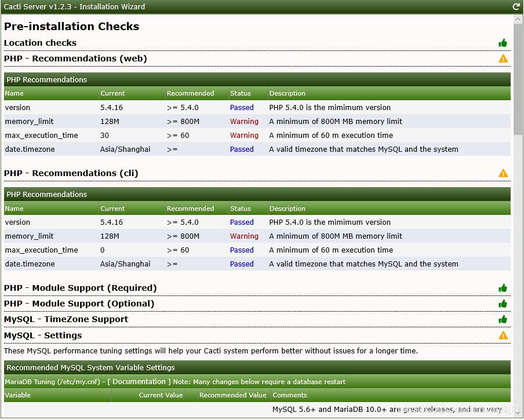The width and height of the screenshot is (524, 420).
Task: Click Recommended Value column header
Action: point(233,395)
